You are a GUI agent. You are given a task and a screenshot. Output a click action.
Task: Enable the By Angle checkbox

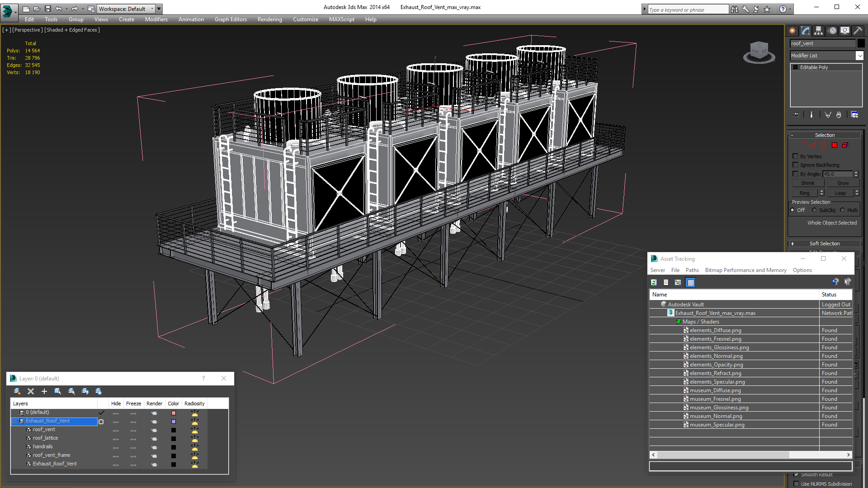pos(795,174)
